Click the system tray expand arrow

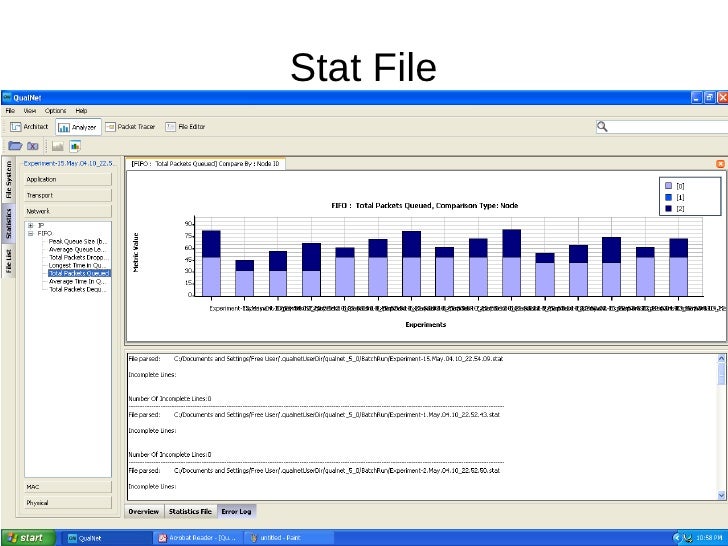(x=676, y=538)
